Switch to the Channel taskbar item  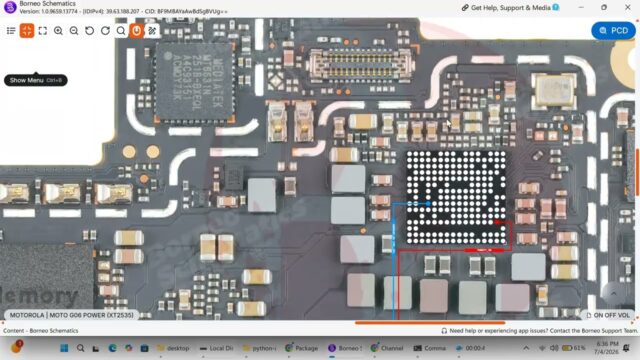(x=387, y=348)
